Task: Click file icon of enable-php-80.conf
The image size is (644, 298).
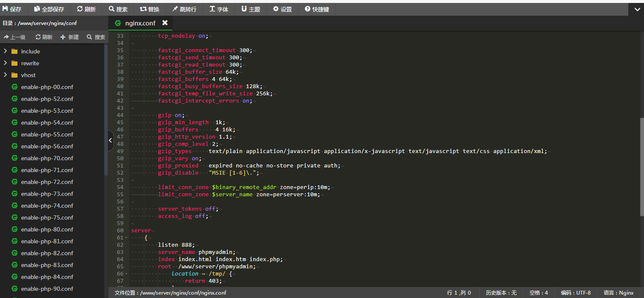Action: tap(14, 229)
